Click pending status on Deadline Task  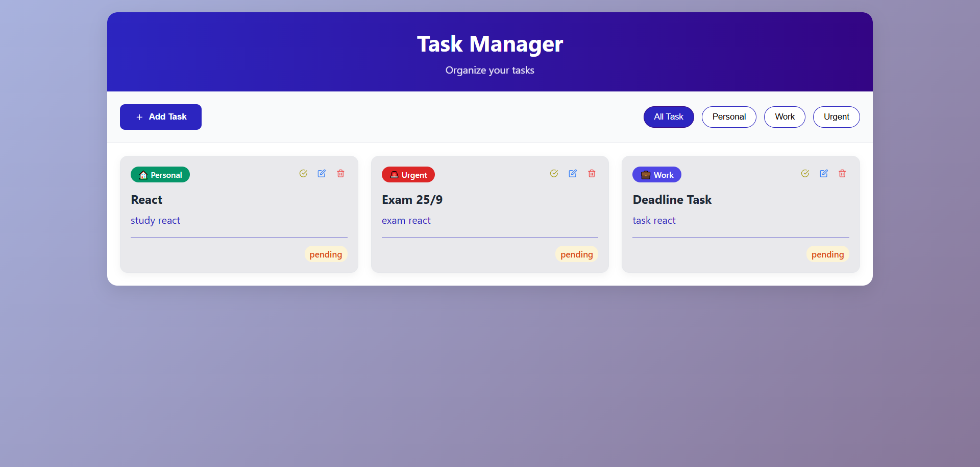pyautogui.click(x=827, y=254)
